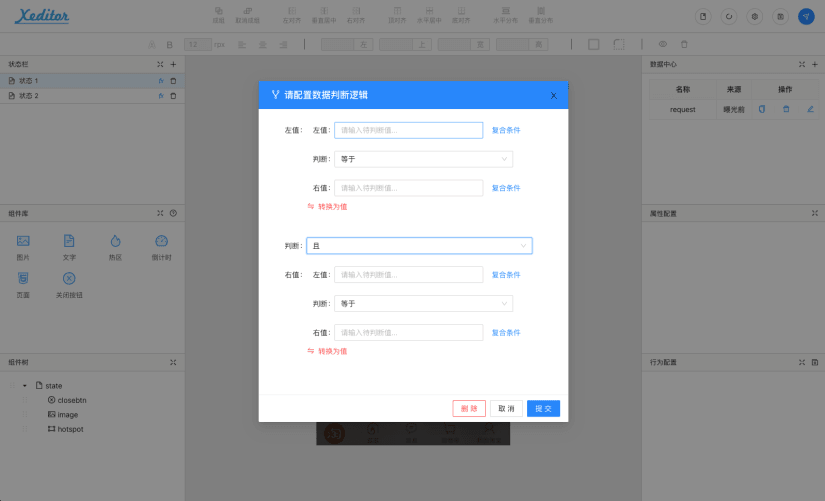Viewport: 825px width, 501px height.
Task: Click the second 转换为值 link
Action: pyautogui.click(x=327, y=351)
